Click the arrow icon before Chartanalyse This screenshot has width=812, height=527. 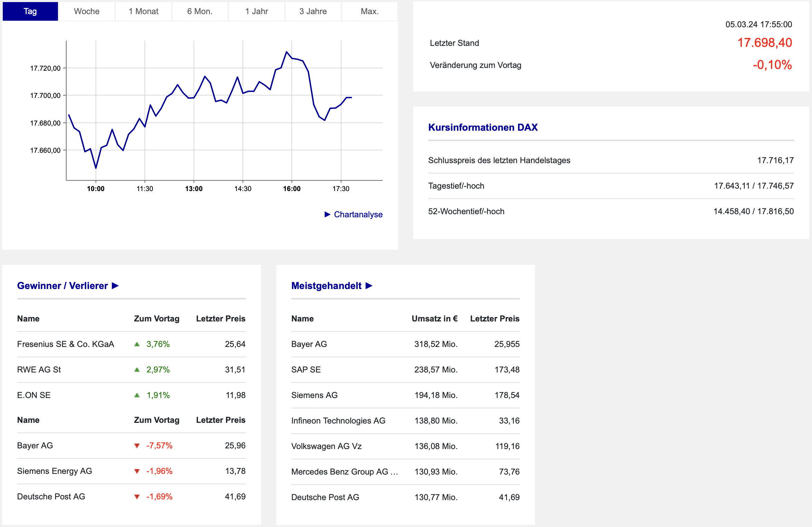(x=327, y=215)
